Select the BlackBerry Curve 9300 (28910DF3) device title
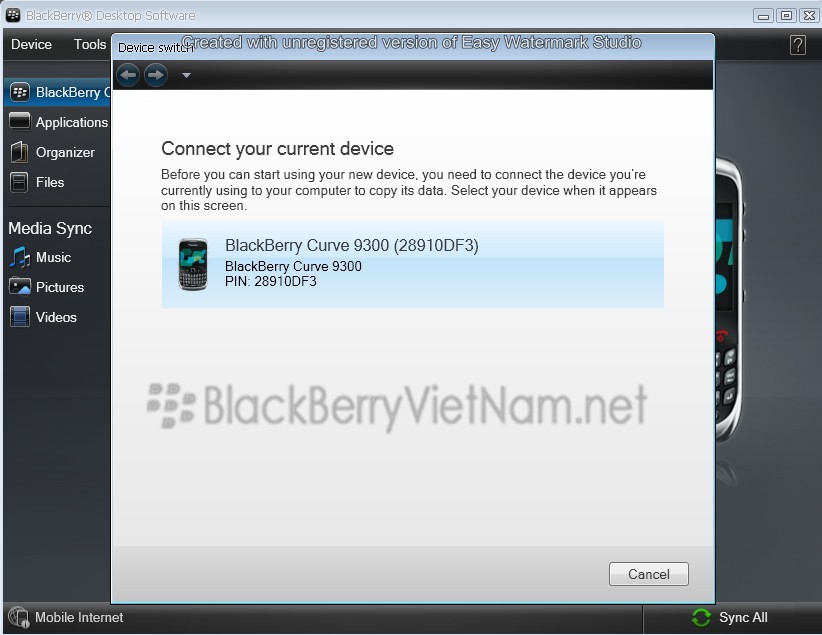822x635 pixels. (x=352, y=245)
